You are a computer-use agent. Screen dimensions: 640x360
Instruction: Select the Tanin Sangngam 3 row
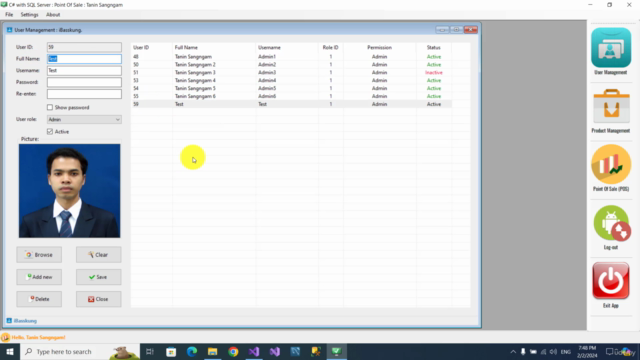(x=291, y=73)
